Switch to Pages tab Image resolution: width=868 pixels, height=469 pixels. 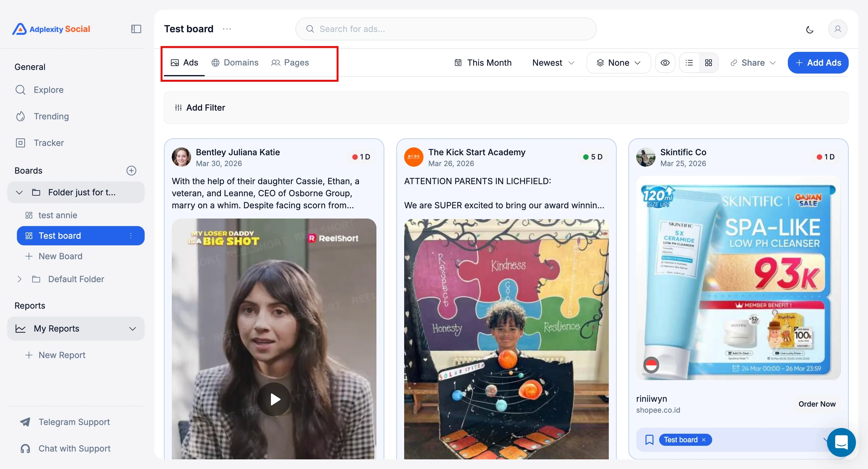290,63
